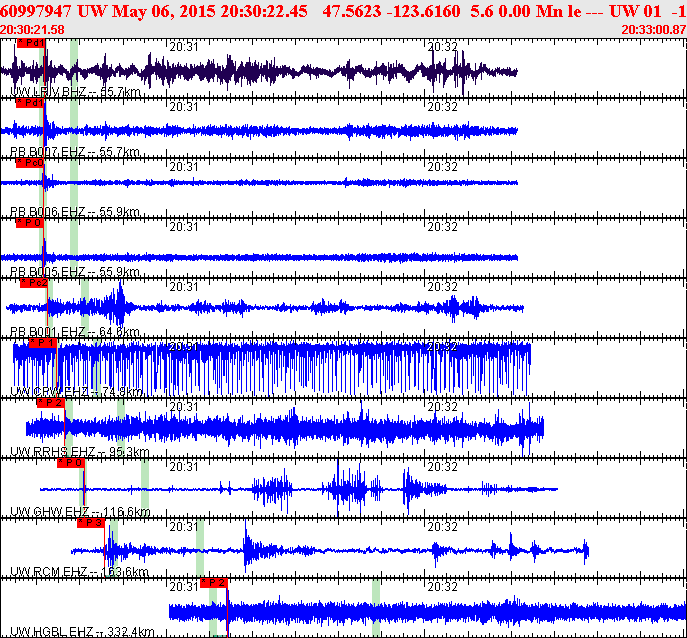Select the P 0 pick flag on B005 trace
Screen dimensions: 687x638
30,223
